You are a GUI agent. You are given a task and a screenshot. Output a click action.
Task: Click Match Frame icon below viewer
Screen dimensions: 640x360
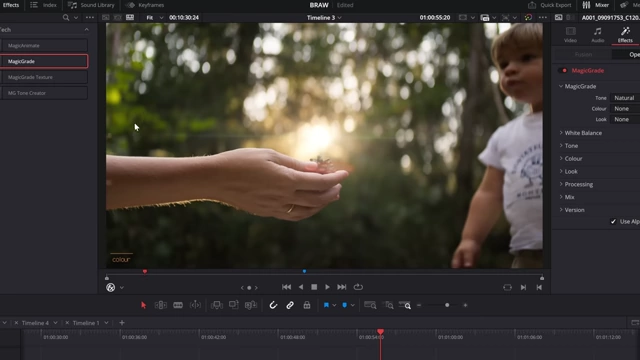tap(507, 287)
